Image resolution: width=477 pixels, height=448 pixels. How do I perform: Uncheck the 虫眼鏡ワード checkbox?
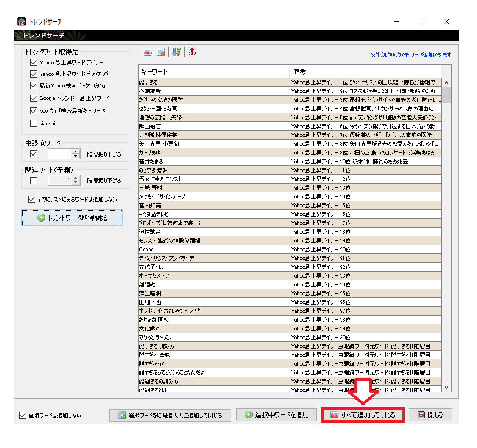(x=34, y=154)
